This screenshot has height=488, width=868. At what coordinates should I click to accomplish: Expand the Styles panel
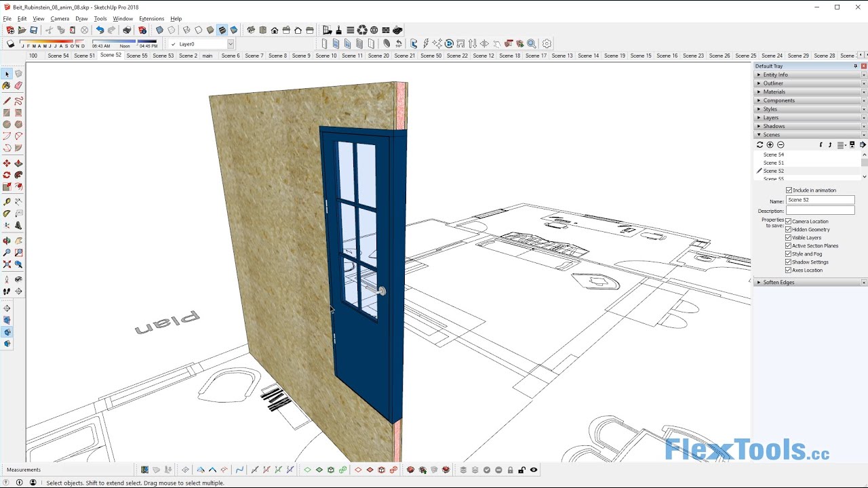pos(810,109)
